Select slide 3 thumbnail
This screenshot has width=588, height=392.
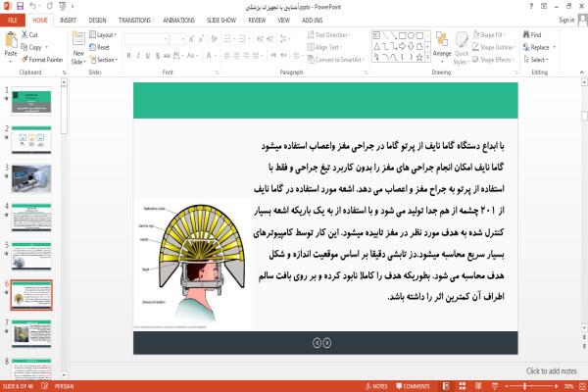31,179
